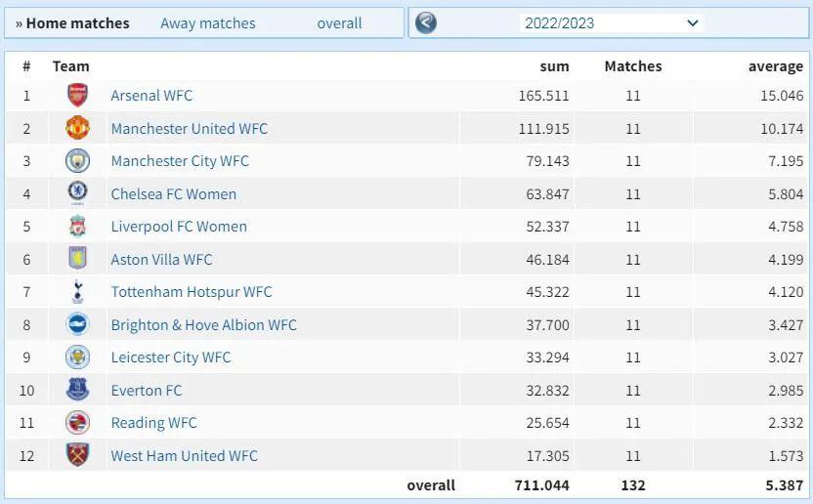Click the Manchester City WFC badge
The width and height of the screenshot is (813, 504).
coord(77,161)
